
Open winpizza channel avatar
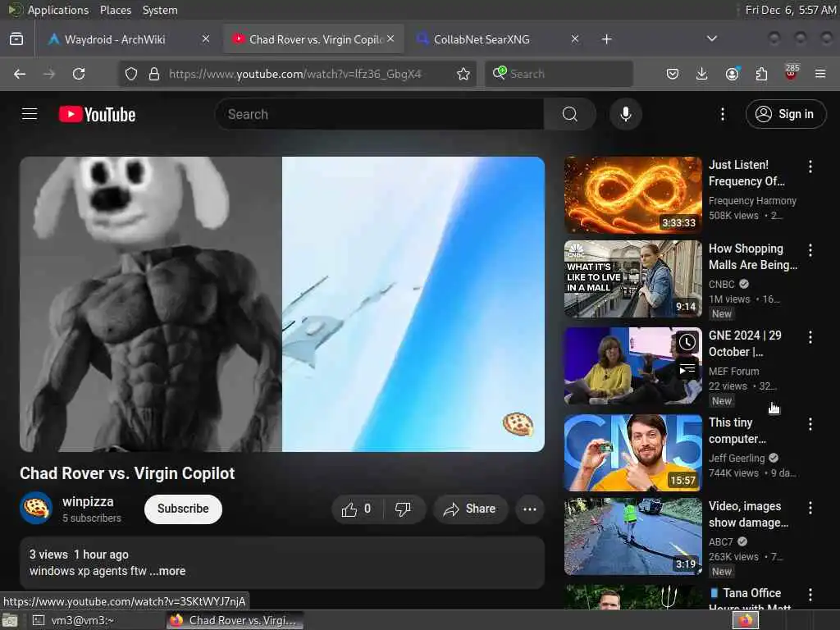pyautogui.click(x=36, y=508)
